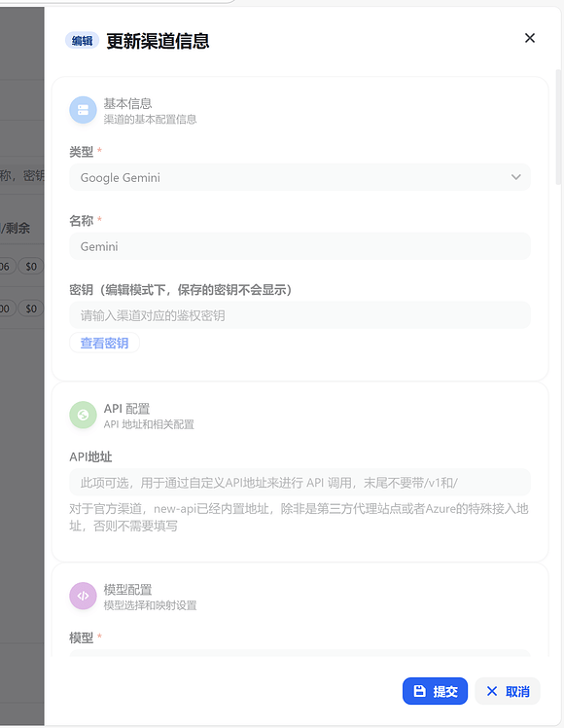This screenshot has height=728, width=564.
Task: Click the side panel vertical scrollbar
Action: click(x=558, y=127)
